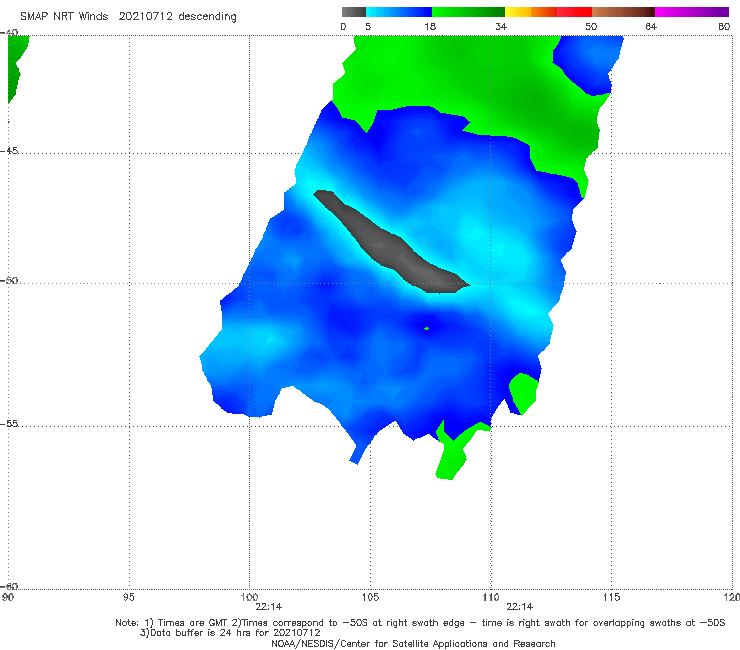Click the longitude label '110'
Screen dimensions: 740x650
click(x=491, y=598)
